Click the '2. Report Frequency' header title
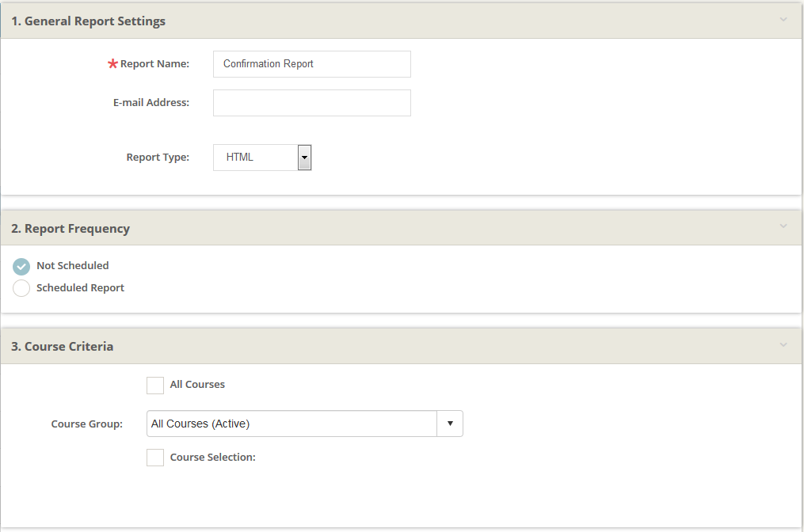The image size is (804, 532). (x=70, y=229)
